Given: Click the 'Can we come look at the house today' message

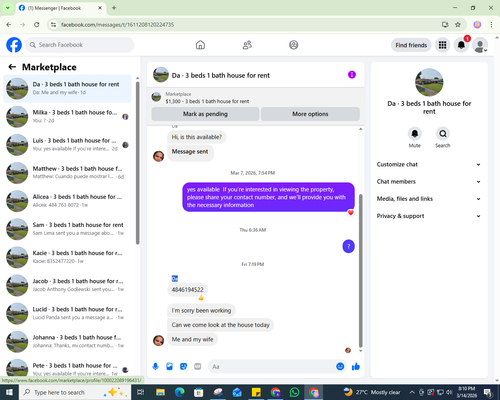Looking at the screenshot, I should [x=220, y=325].
